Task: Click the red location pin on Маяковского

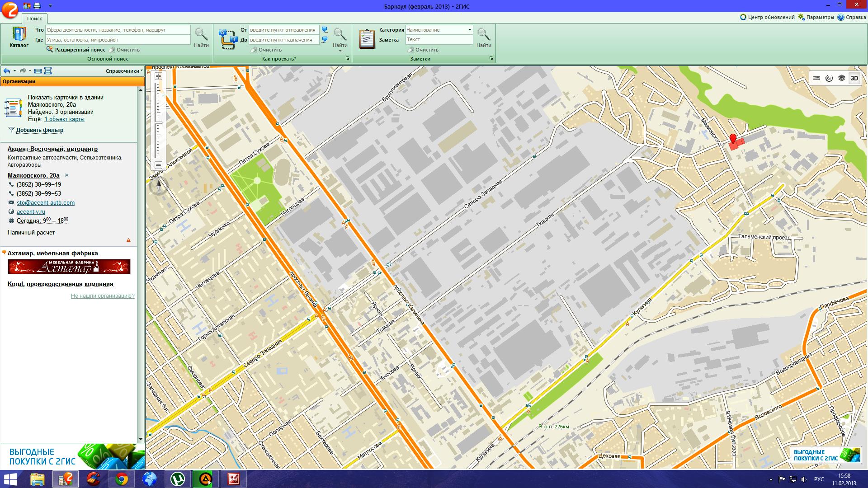Action: [733, 138]
